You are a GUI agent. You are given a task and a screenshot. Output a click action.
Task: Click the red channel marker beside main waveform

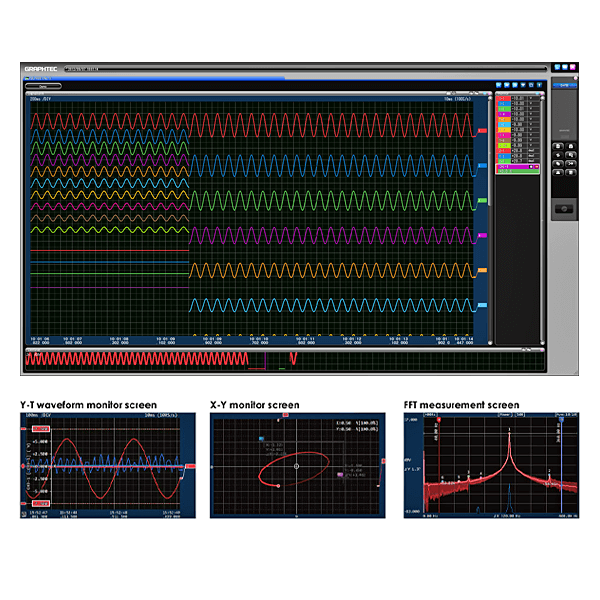click(482, 131)
